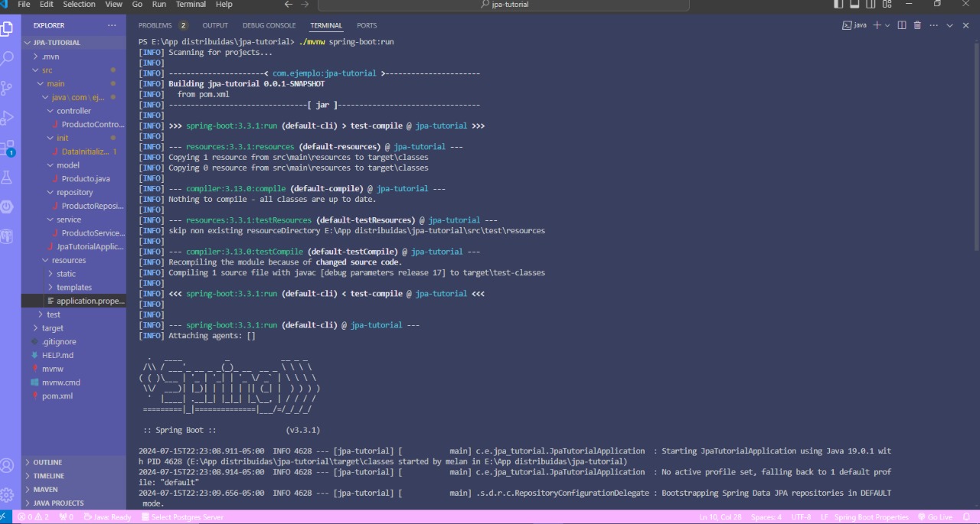Click the ports forwarded status item
Image resolution: width=980 pixels, height=524 pixels.
click(66, 517)
